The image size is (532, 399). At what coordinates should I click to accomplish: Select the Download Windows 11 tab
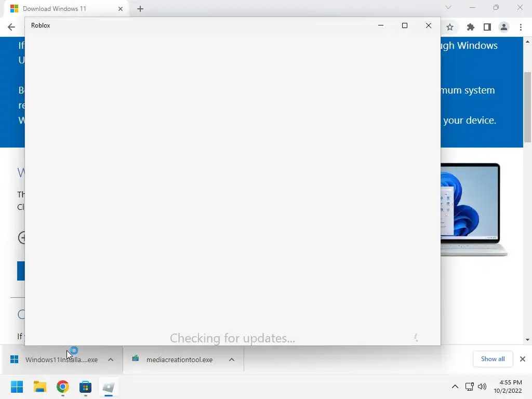pos(66,9)
